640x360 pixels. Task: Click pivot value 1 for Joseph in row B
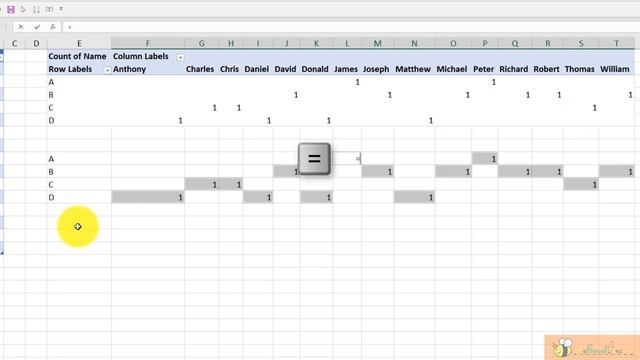[390, 95]
